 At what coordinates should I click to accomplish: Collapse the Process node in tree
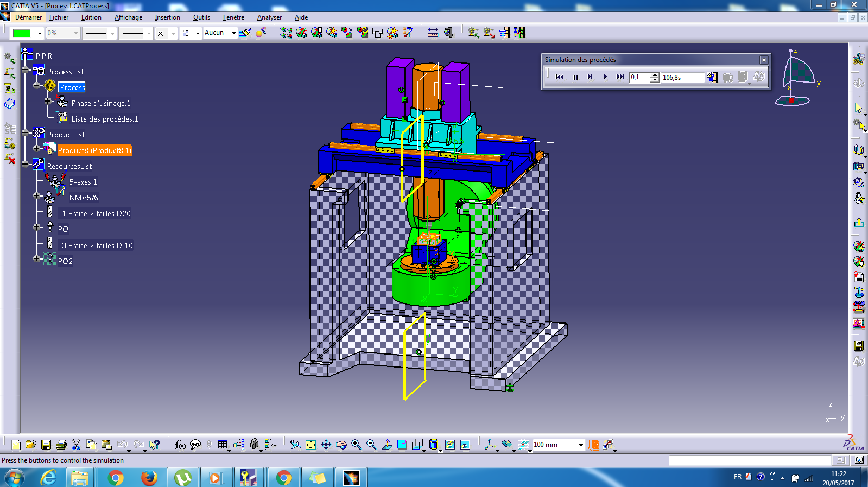coord(36,85)
